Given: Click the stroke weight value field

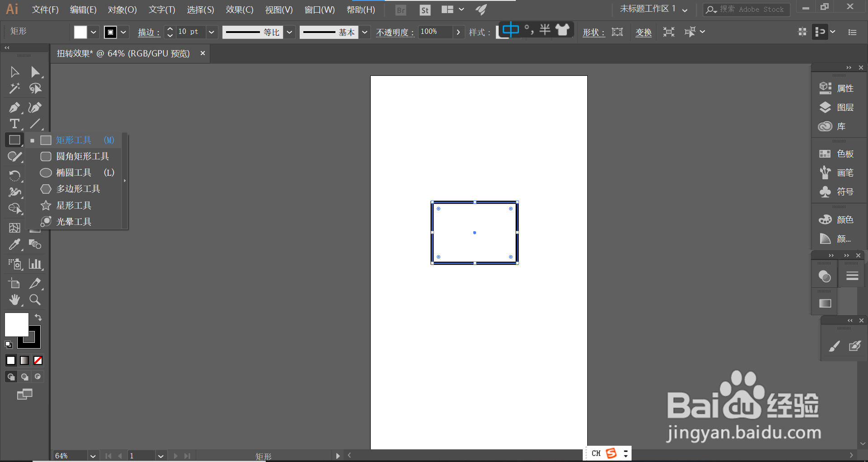Looking at the screenshot, I should [190, 32].
